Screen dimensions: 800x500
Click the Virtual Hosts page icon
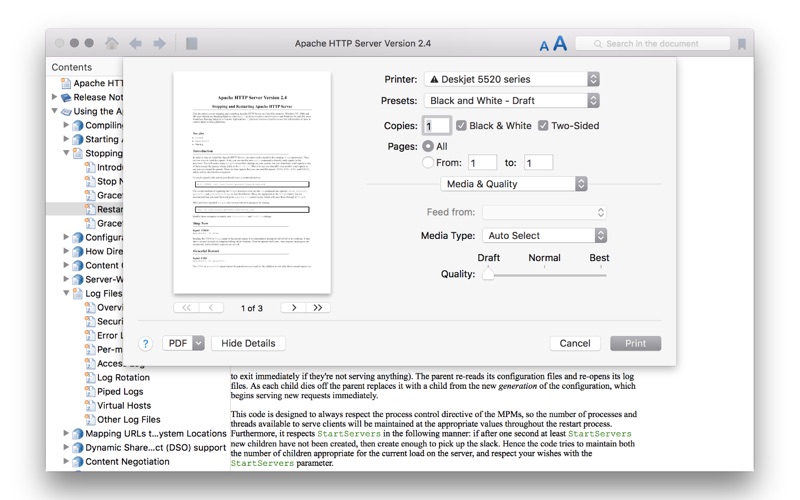(90, 406)
